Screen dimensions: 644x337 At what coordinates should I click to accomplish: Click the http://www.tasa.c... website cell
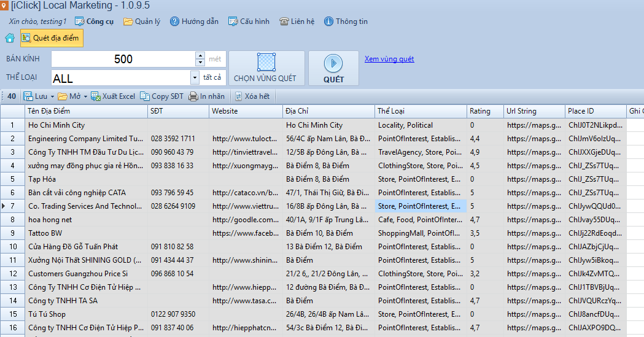[246, 301]
